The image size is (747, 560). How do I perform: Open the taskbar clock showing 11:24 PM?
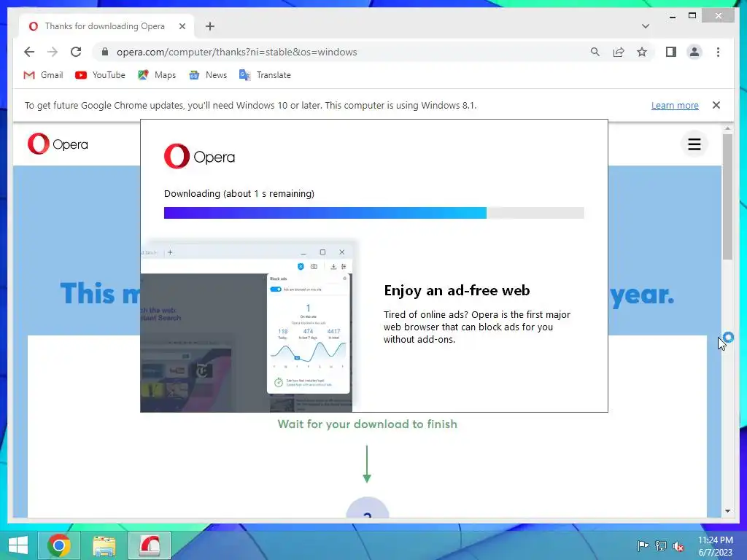pos(716,545)
